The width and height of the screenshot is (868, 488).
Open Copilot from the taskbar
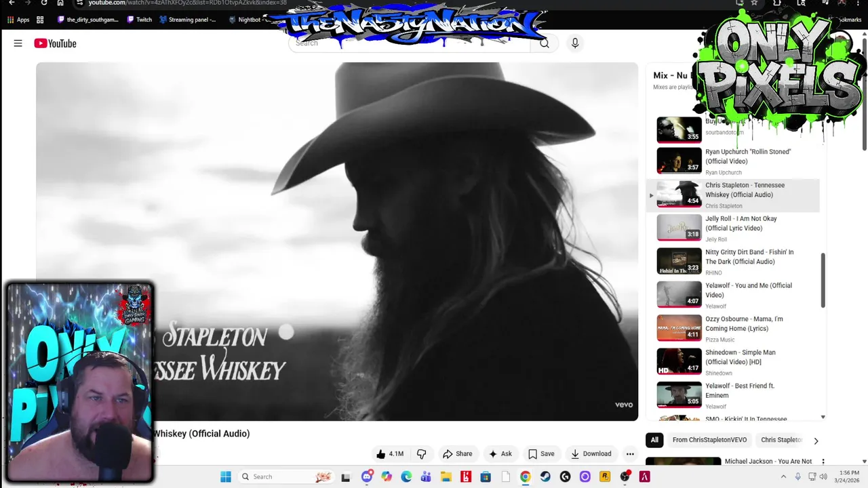click(x=387, y=476)
